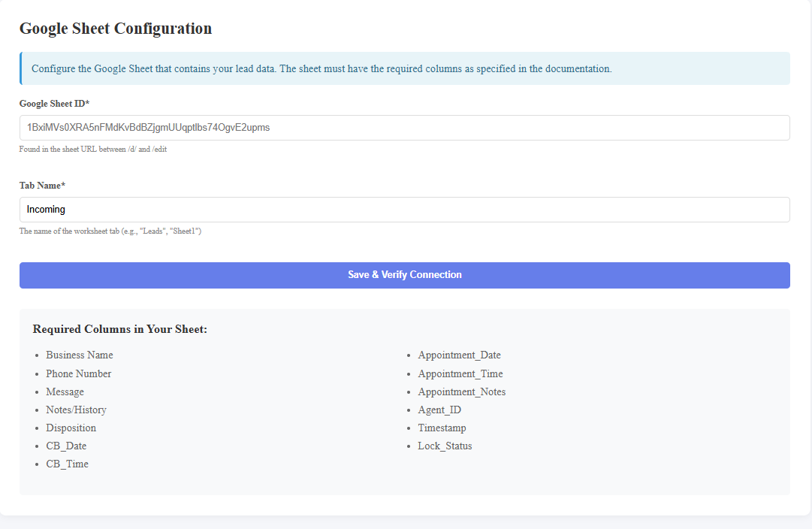Click the blue info banner about lead data
The width and height of the screenshot is (812, 529).
coord(404,68)
